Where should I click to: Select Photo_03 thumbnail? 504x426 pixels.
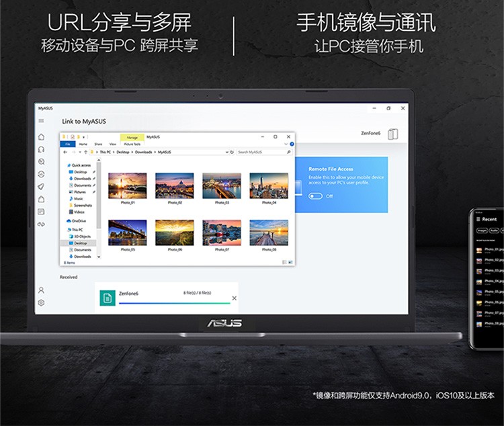(222, 185)
